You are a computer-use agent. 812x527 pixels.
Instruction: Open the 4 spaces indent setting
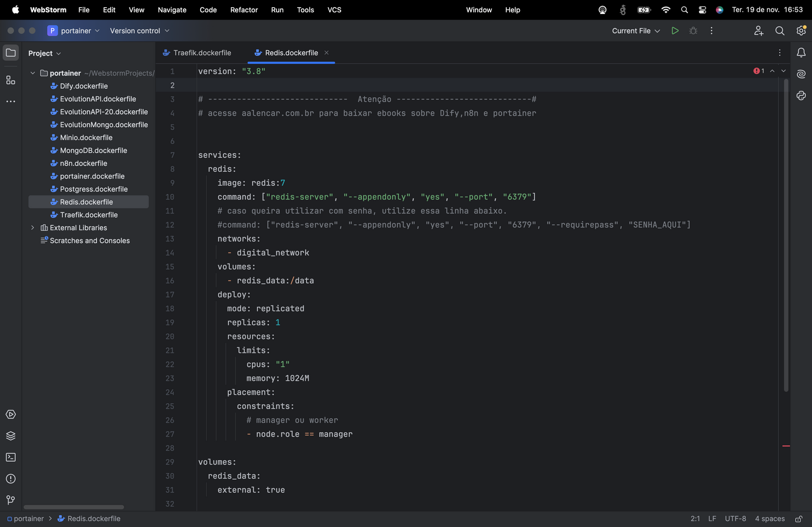click(x=769, y=518)
